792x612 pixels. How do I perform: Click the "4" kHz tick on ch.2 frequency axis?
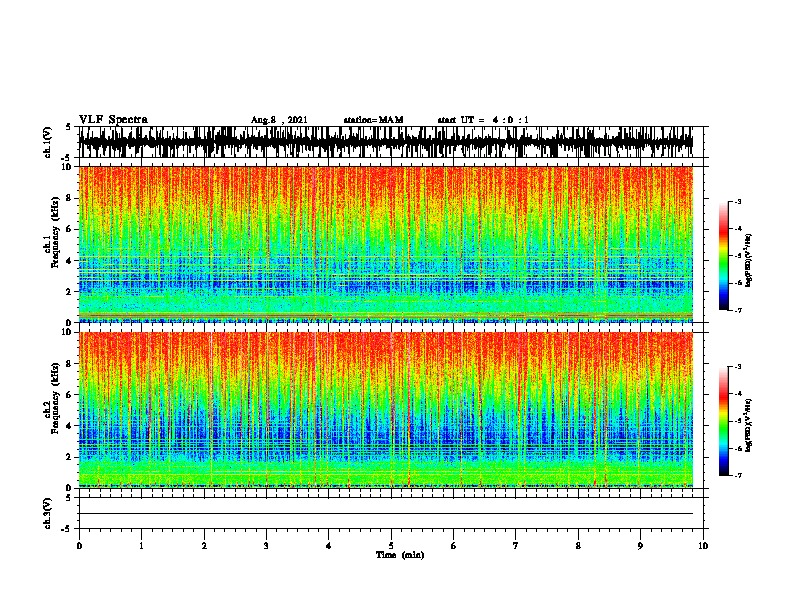click(x=70, y=426)
